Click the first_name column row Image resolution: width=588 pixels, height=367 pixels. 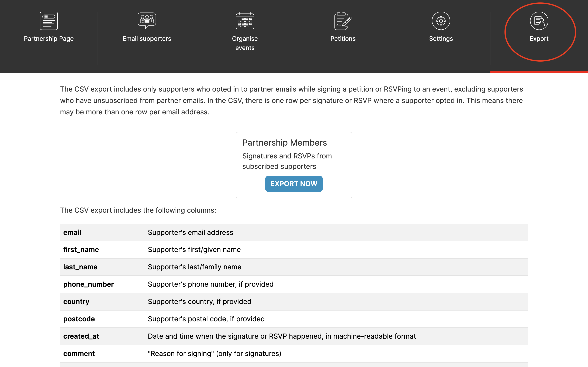click(81, 250)
